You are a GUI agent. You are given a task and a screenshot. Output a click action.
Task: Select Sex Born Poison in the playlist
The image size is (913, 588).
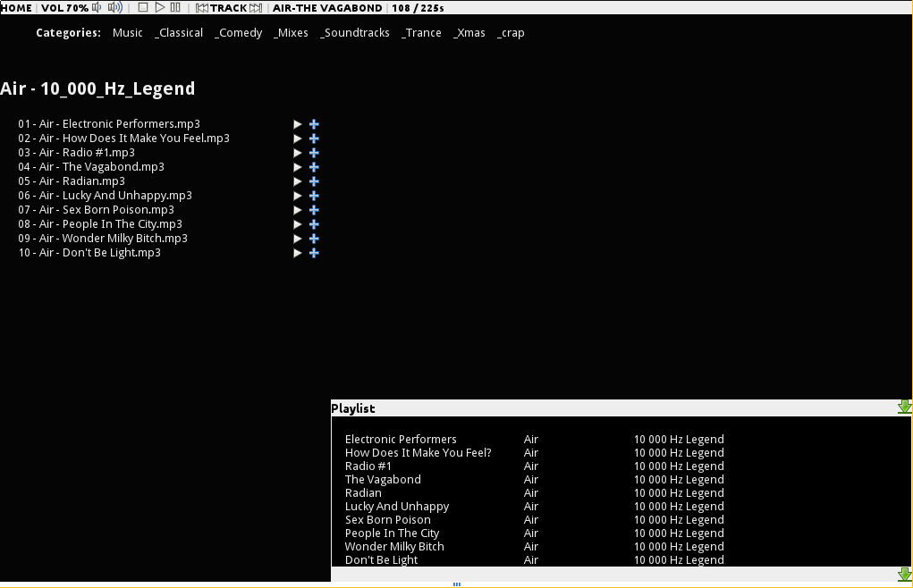[388, 519]
